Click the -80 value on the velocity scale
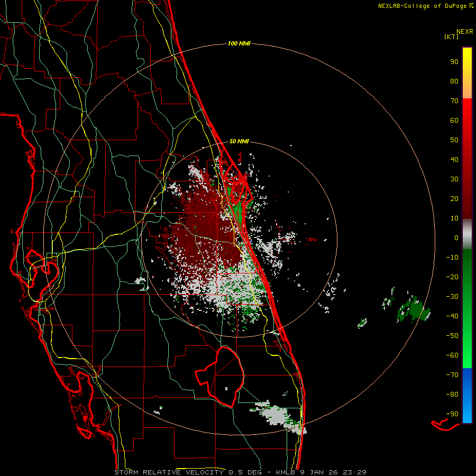The width and height of the screenshot is (476, 476). 452,395
